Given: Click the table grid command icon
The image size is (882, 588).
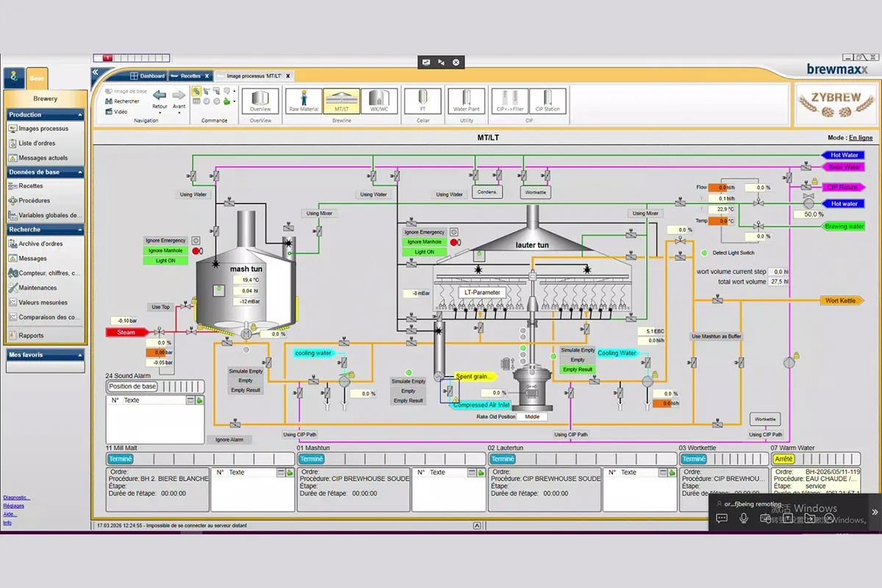Looking at the screenshot, I should coord(196,101).
